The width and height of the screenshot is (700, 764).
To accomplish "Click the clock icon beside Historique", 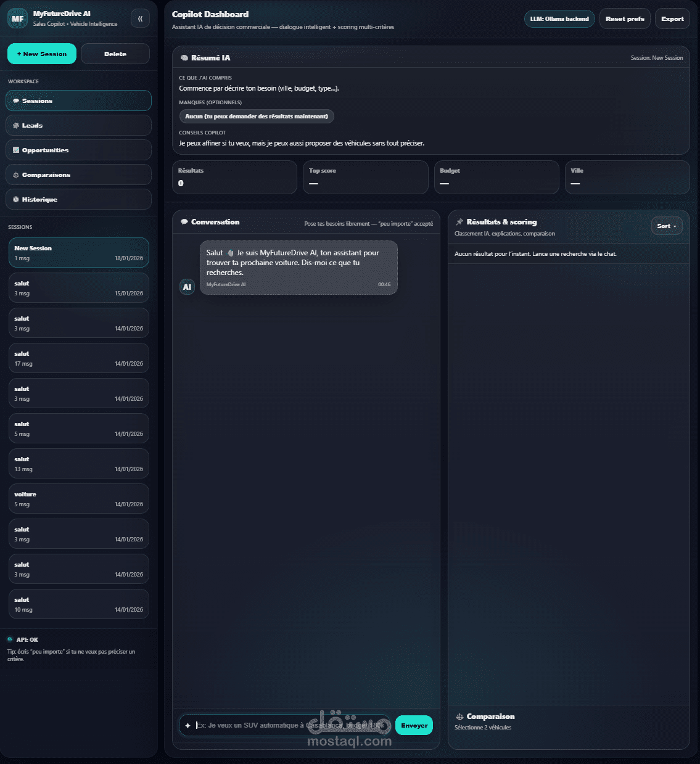I will coord(17,199).
